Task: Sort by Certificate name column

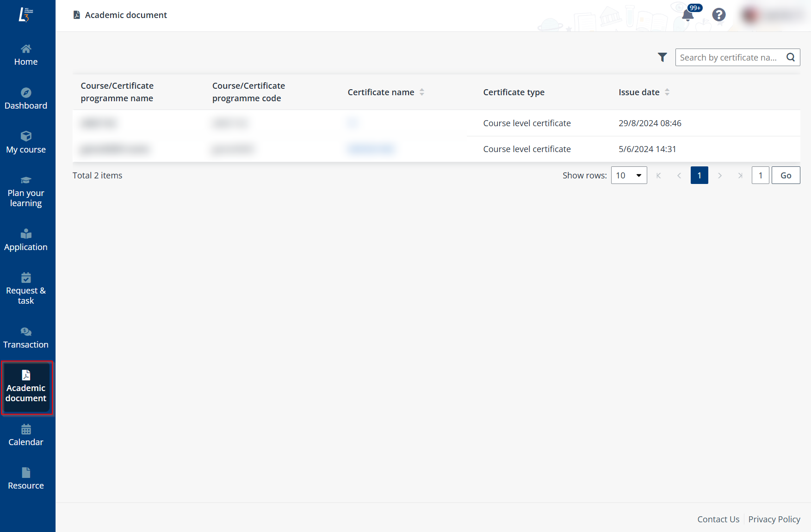Action: pyautogui.click(x=421, y=92)
